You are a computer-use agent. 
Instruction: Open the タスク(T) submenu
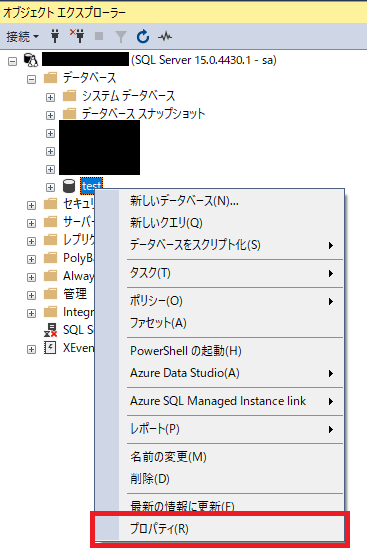[x=219, y=273]
